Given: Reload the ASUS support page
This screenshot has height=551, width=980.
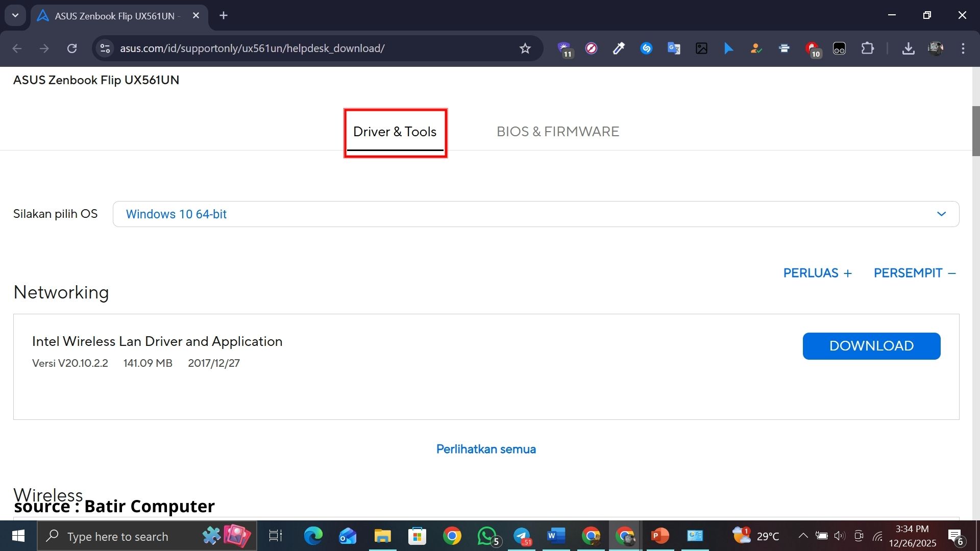Looking at the screenshot, I should (72, 48).
